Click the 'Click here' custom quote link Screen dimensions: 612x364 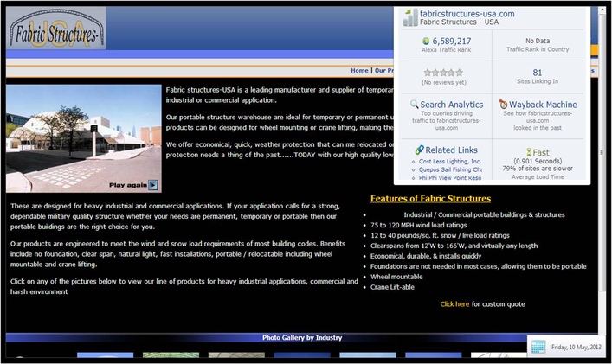454,304
